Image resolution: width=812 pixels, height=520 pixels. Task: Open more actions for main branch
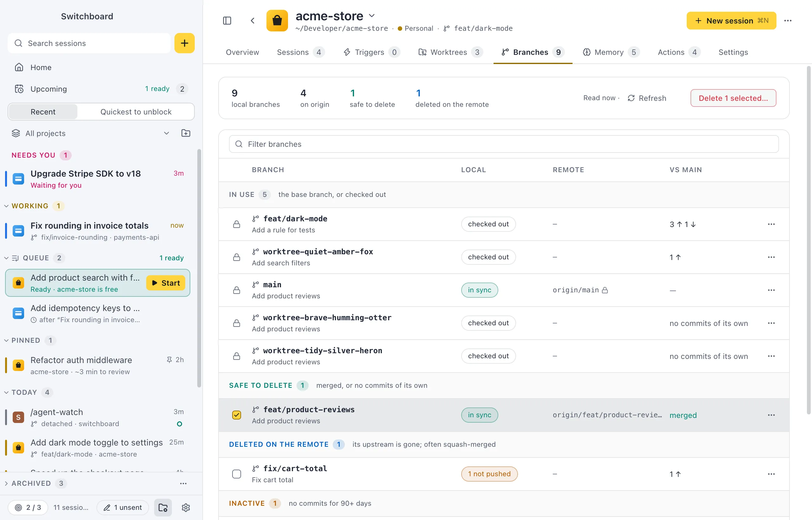point(771,290)
